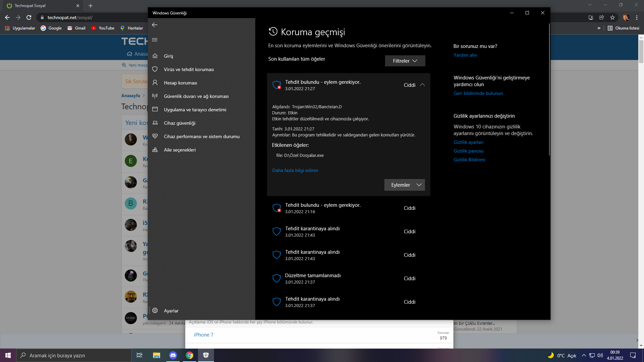Open Cihaz güvenliği laptop icon
This screenshot has width=644, height=362.
155,123
